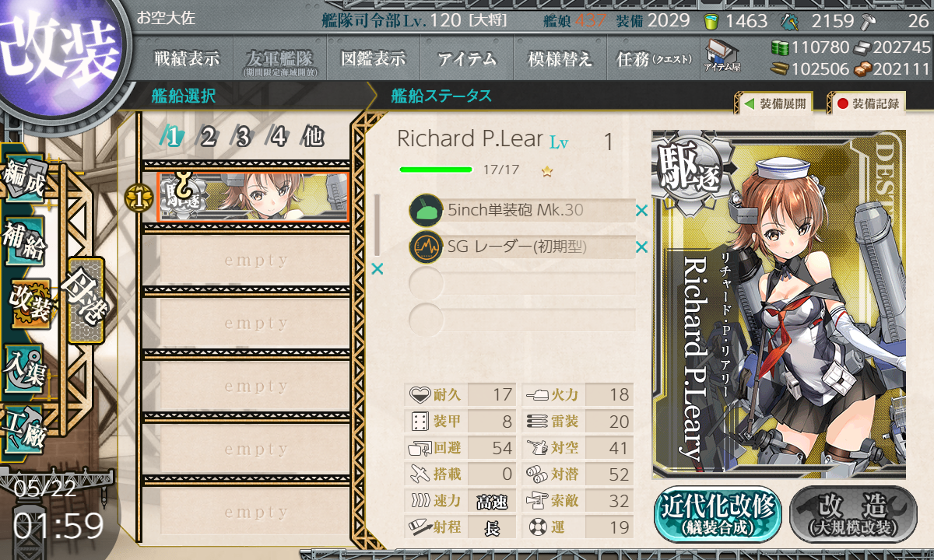Open the 入渠 (repair dock) side icon
Image resolution: width=934 pixels, height=560 pixels.
(25, 366)
